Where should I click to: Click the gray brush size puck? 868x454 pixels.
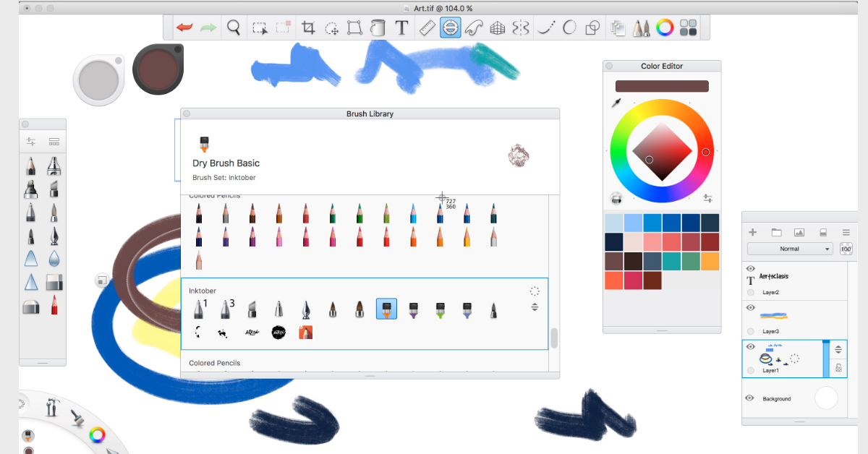pos(98,79)
